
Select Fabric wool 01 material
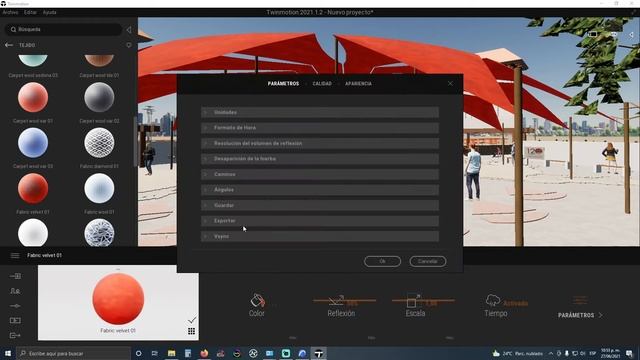99,189
